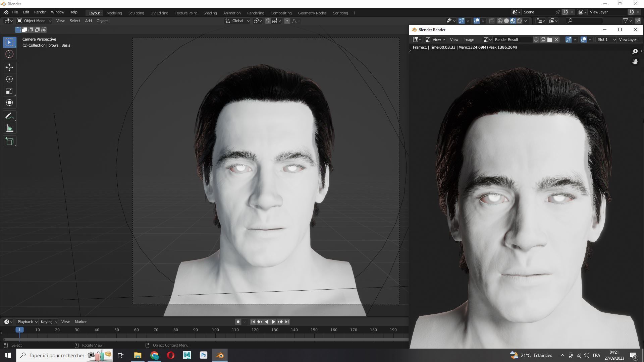Choose Intersect existing selection mode icon
The image size is (644, 362).
(44, 30)
